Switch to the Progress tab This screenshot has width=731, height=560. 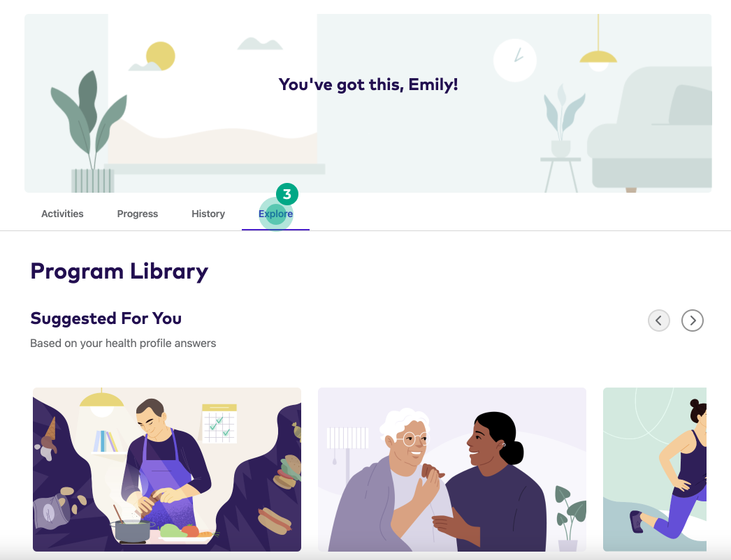coord(138,214)
